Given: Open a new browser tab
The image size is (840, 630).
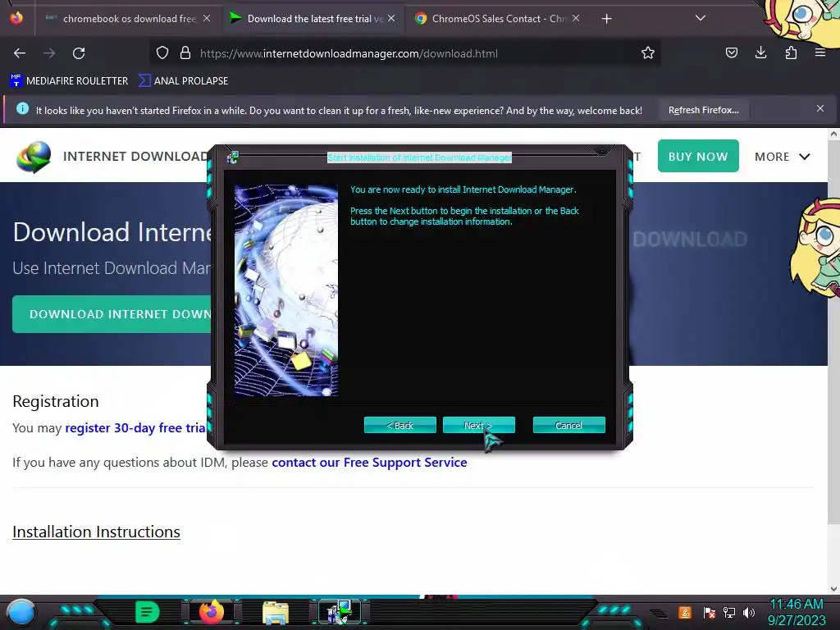Looking at the screenshot, I should [x=606, y=19].
